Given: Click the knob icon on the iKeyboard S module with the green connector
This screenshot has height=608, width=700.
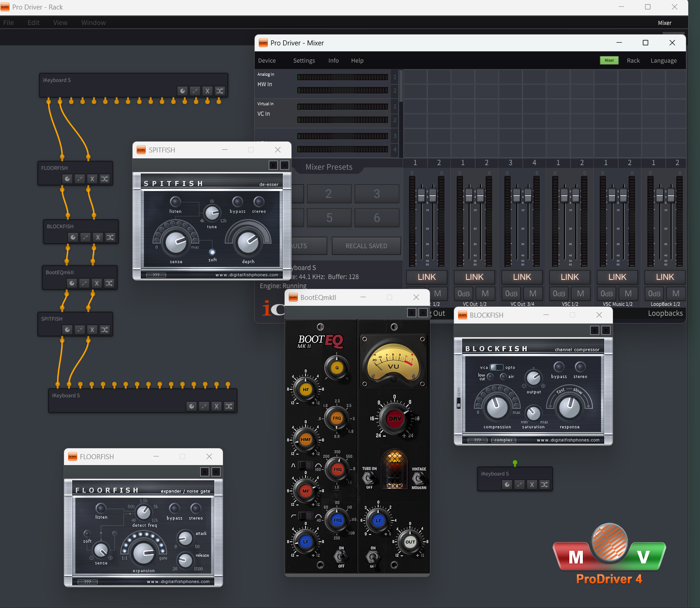Looking at the screenshot, I should pos(507,485).
